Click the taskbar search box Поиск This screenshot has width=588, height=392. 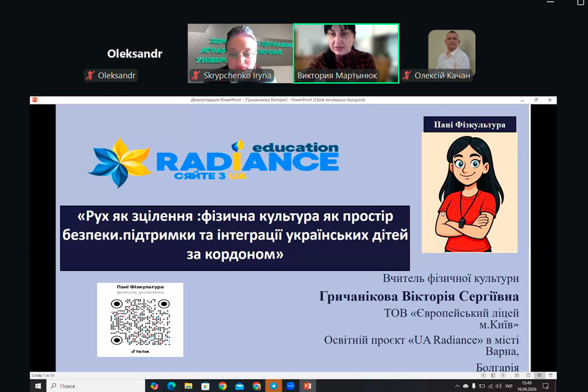pyautogui.click(x=95, y=385)
